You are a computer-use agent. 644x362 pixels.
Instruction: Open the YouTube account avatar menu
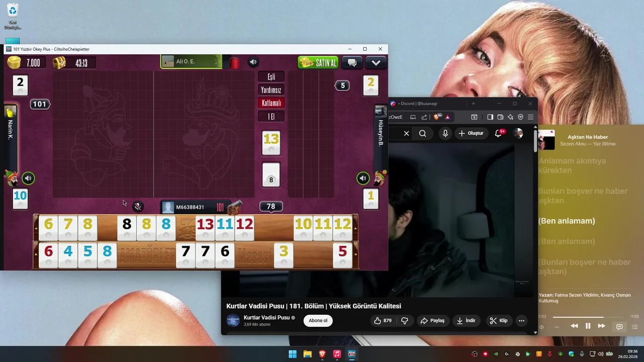click(518, 133)
